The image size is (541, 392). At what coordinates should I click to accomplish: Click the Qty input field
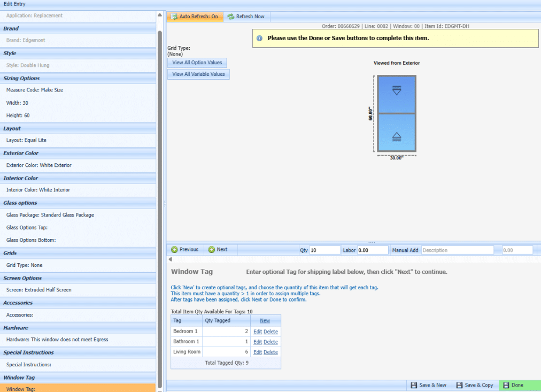(x=324, y=250)
